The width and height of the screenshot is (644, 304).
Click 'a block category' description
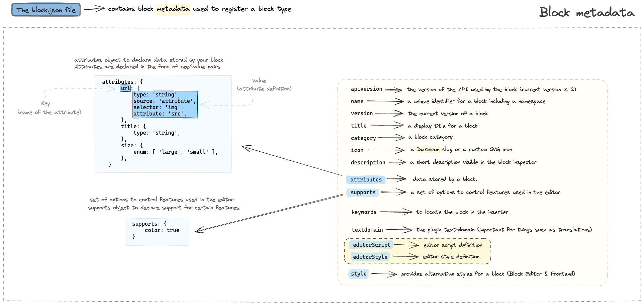pyautogui.click(x=431, y=137)
